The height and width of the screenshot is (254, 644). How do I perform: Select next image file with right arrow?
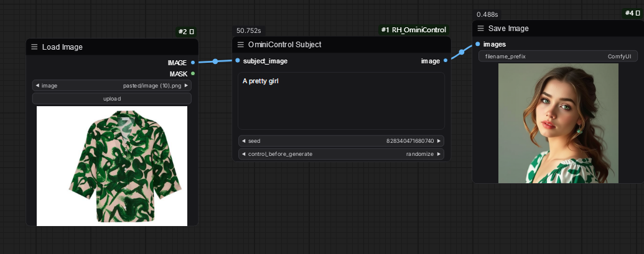click(x=187, y=86)
